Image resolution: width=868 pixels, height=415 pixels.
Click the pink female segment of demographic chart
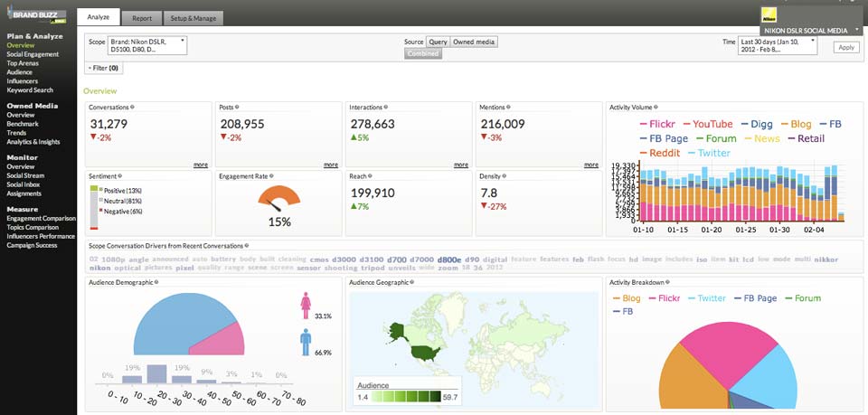click(x=221, y=340)
